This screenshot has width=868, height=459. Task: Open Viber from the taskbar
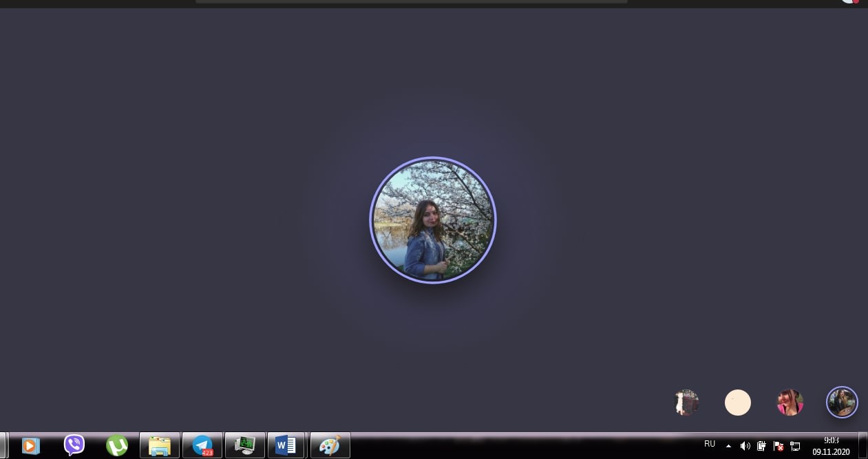click(74, 445)
